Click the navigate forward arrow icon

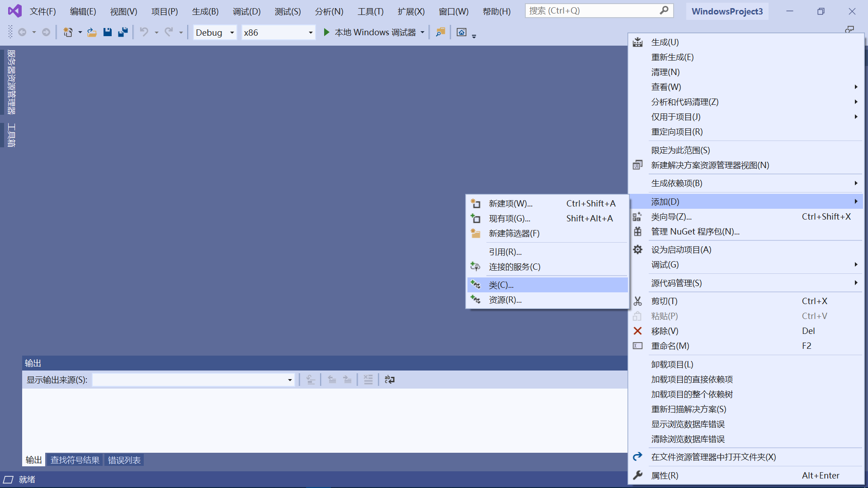point(46,32)
